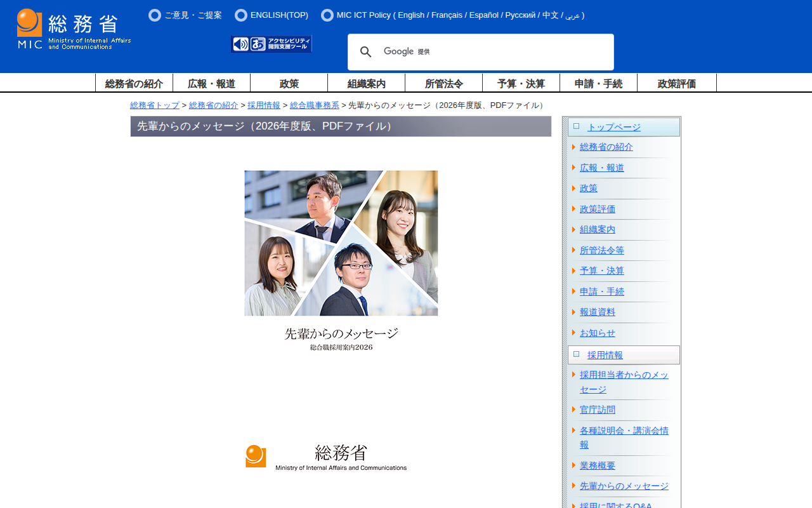The height and width of the screenshot is (508, 812).
Task: Click the square icon beside トップページ
Action: pos(576,126)
